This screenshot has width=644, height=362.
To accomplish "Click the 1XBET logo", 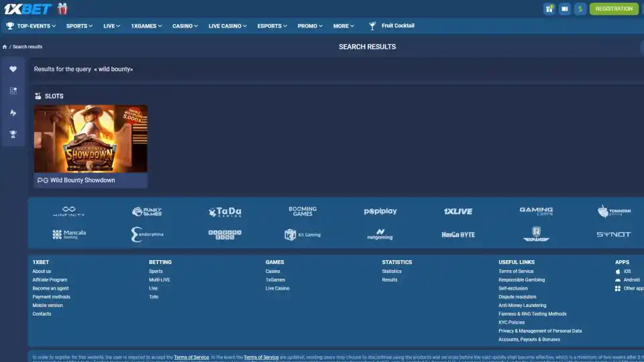I will 28,9.
